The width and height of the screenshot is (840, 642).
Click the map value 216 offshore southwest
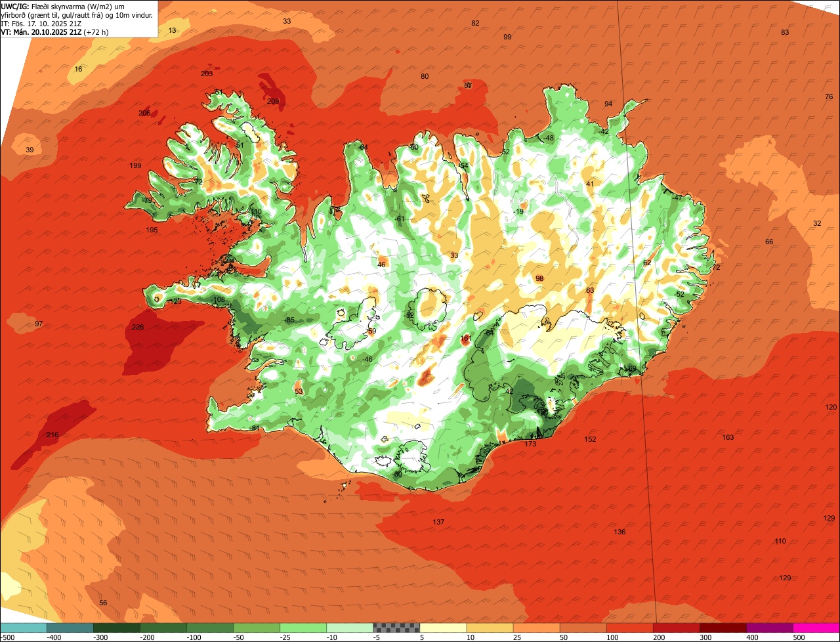tap(52, 435)
